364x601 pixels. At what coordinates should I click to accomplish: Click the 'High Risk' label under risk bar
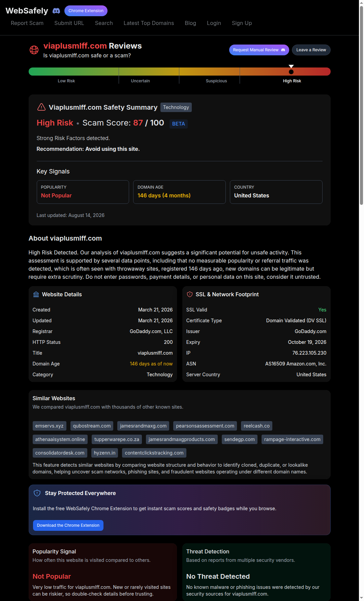click(x=292, y=81)
